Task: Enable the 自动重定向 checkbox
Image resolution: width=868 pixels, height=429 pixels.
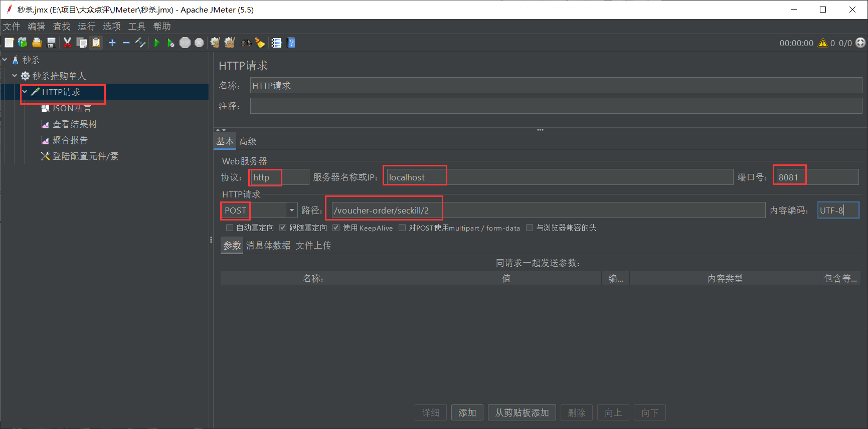Action: tap(230, 228)
